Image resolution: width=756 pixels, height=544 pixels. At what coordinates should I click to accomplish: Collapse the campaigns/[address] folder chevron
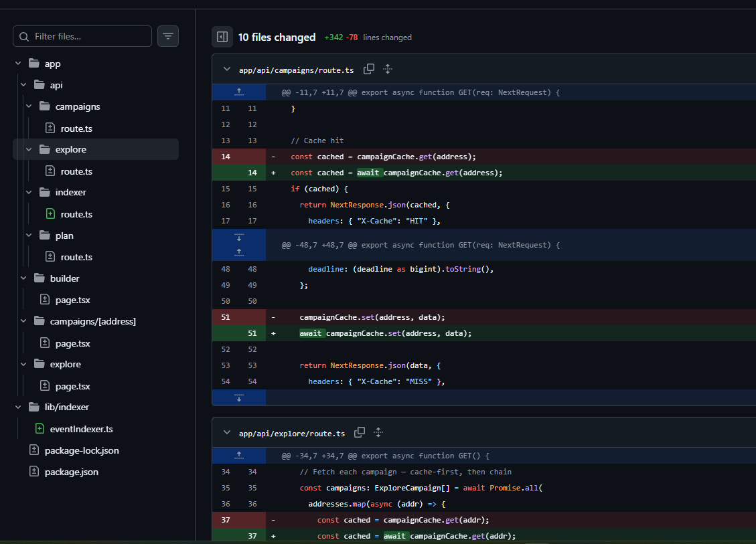[x=23, y=321]
